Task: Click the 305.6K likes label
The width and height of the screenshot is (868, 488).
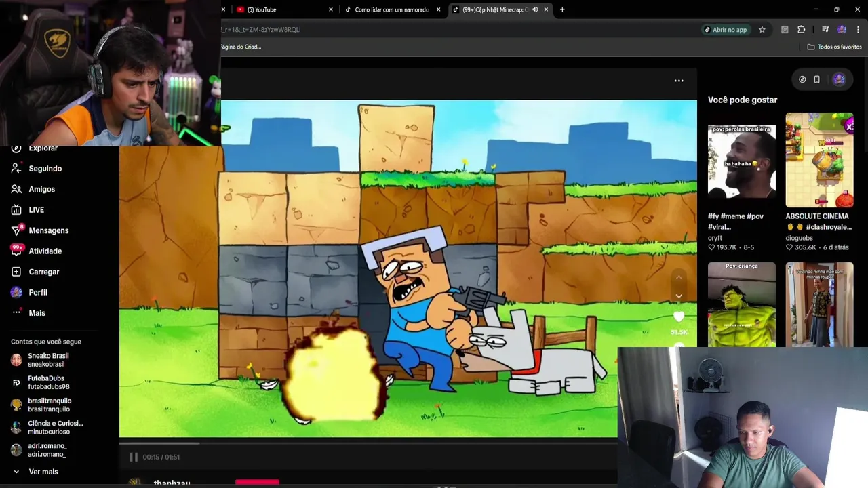Action: 801,247
